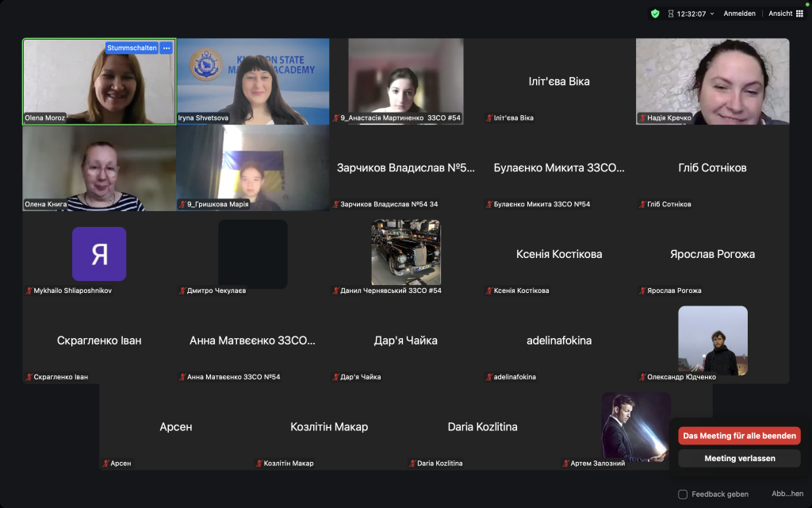The height and width of the screenshot is (508, 812).
Task: Expand the dropdown arrow beside the 12:32:07 timer
Action: coord(712,13)
